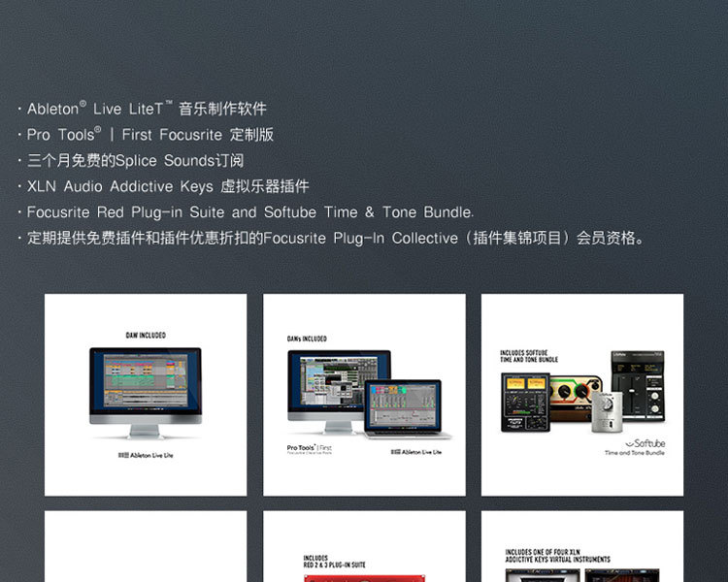Click the Pro Tools First logo
Viewport: 728px width, 582px height.
point(310,449)
